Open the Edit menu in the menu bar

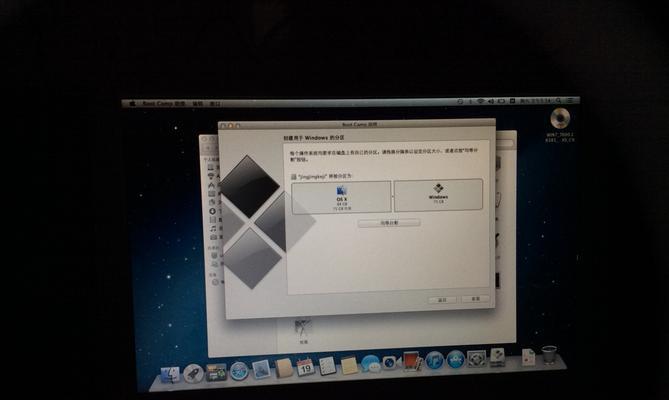198,104
